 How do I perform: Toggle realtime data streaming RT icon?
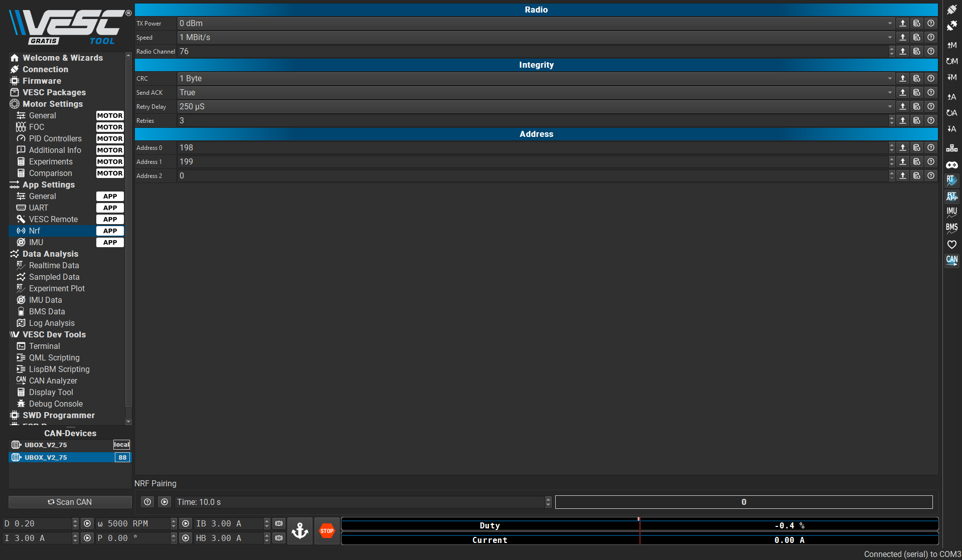(x=951, y=180)
